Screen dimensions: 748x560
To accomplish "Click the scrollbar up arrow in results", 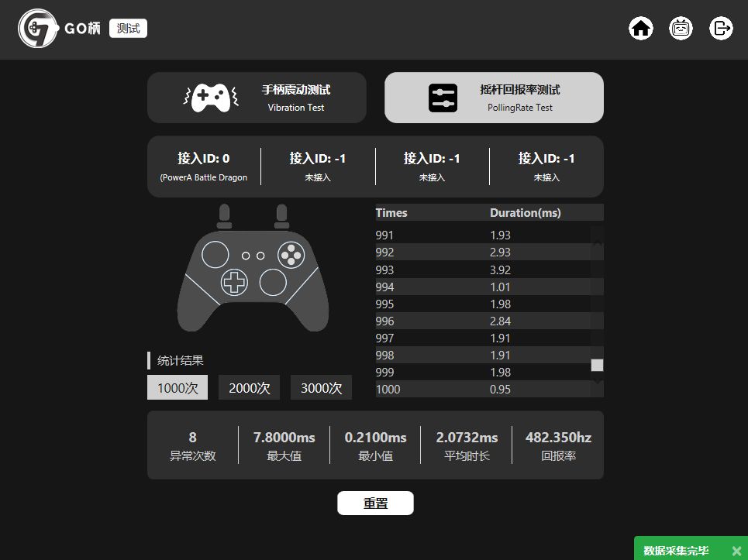I will pyautogui.click(x=597, y=244).
